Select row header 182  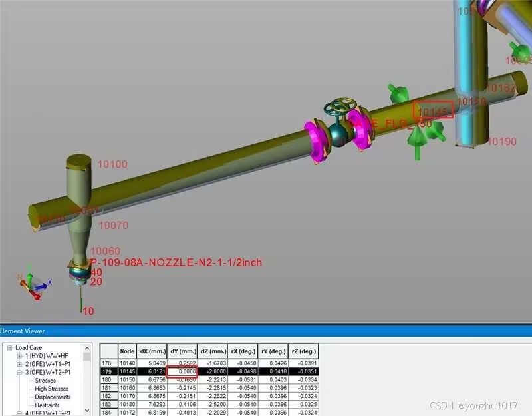pos(109,396)
